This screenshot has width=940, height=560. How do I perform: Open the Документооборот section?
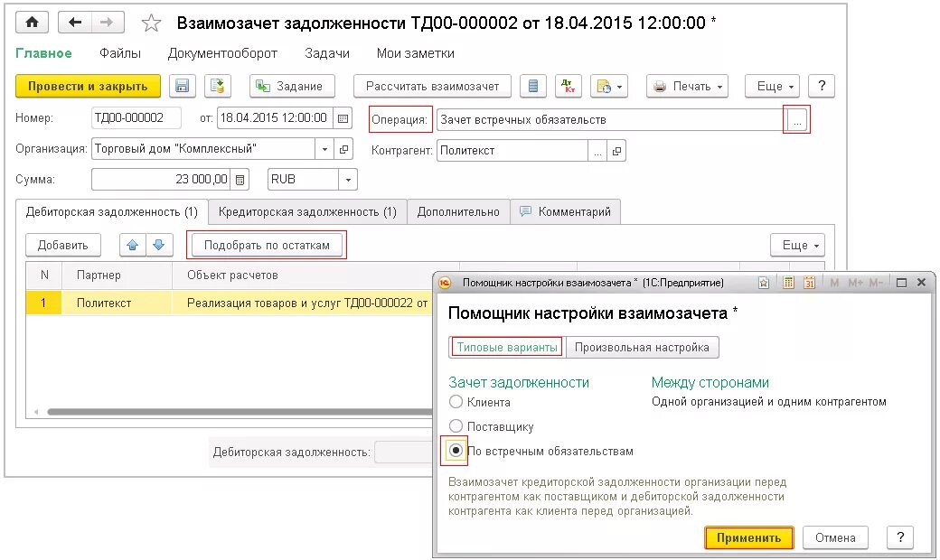pyautogui.click(x=222, y=53)
